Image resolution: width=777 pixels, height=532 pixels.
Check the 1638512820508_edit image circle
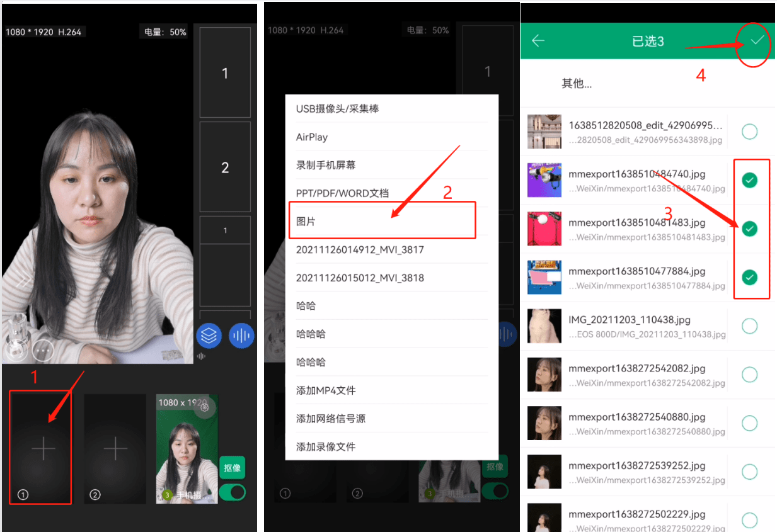coord(749,132)
